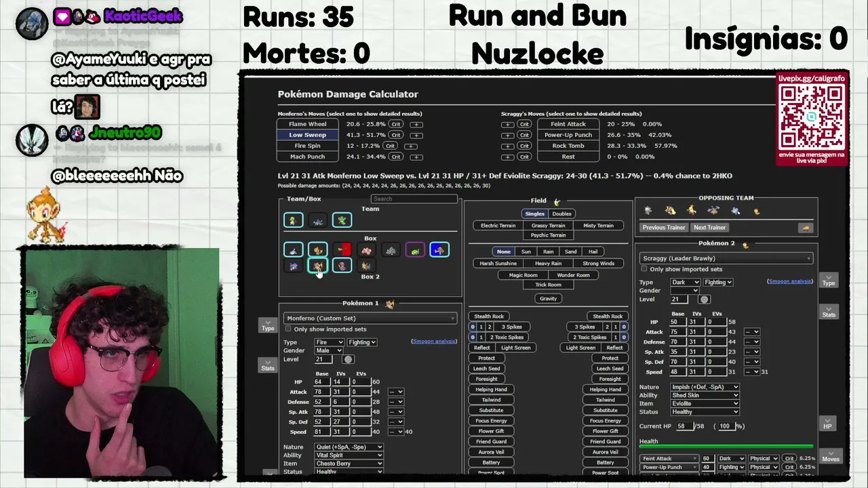Choose the fifth opposing team Pokémon sprite
The image size is (868, 488).
[735, 211]
